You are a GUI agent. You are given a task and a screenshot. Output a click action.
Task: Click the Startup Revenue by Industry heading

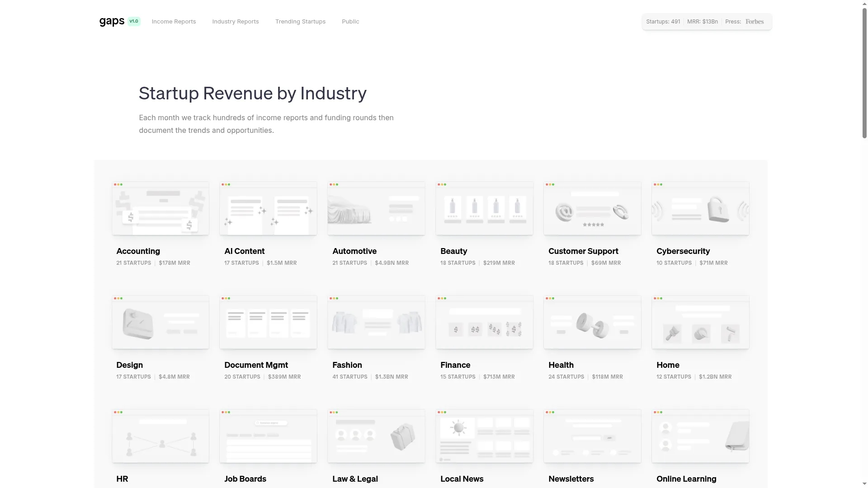click(252, 94)
